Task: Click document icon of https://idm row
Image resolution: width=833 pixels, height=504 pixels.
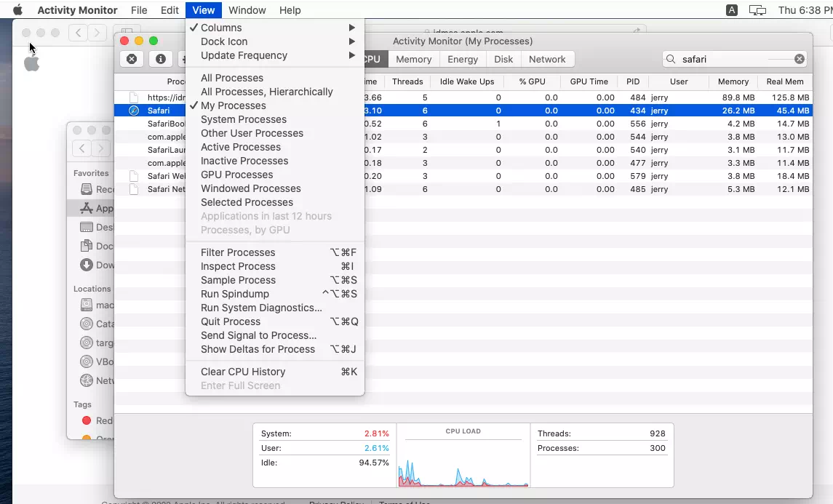Action: coord(134,97)
